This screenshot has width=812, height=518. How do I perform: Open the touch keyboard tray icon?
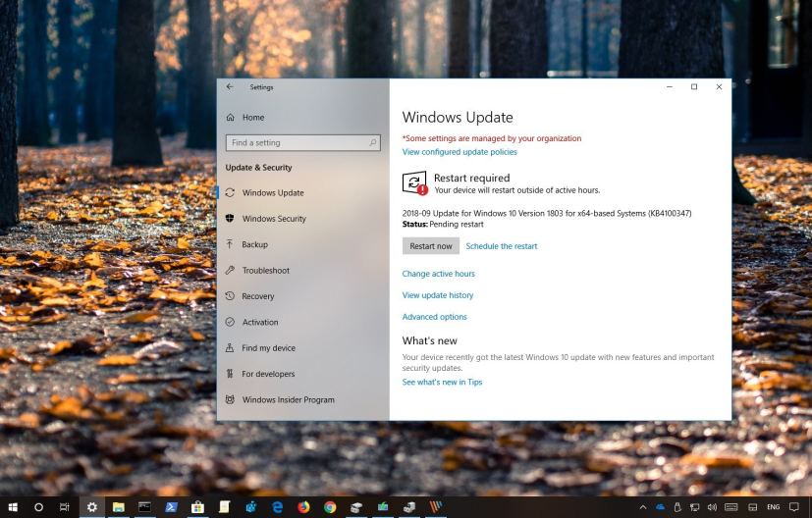(x=731, y=507)
